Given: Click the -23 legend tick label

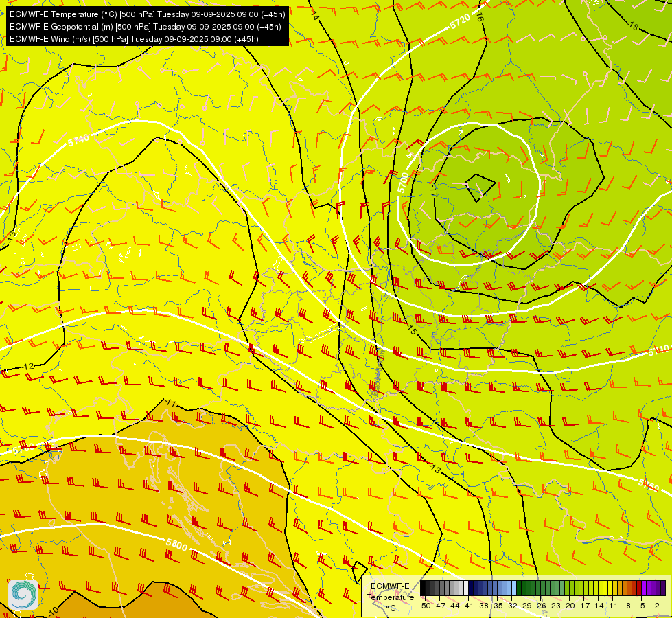Looking at the screenshot, I should tap(555, 606).
